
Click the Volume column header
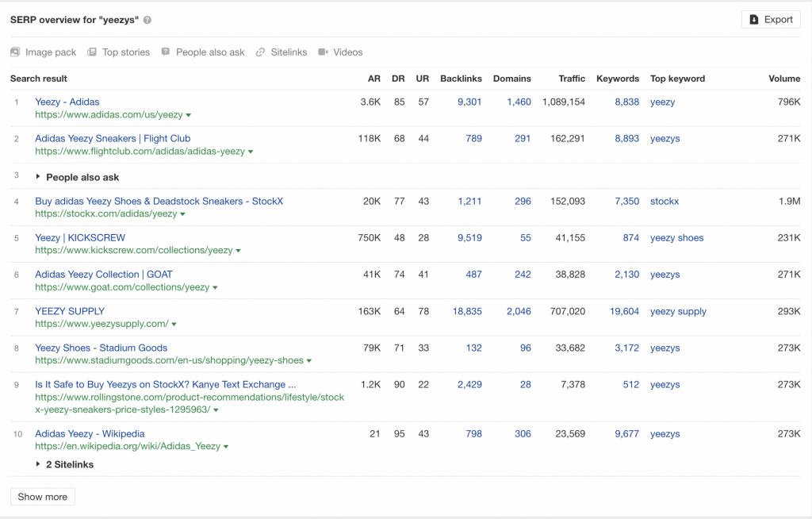coord(784,79)
